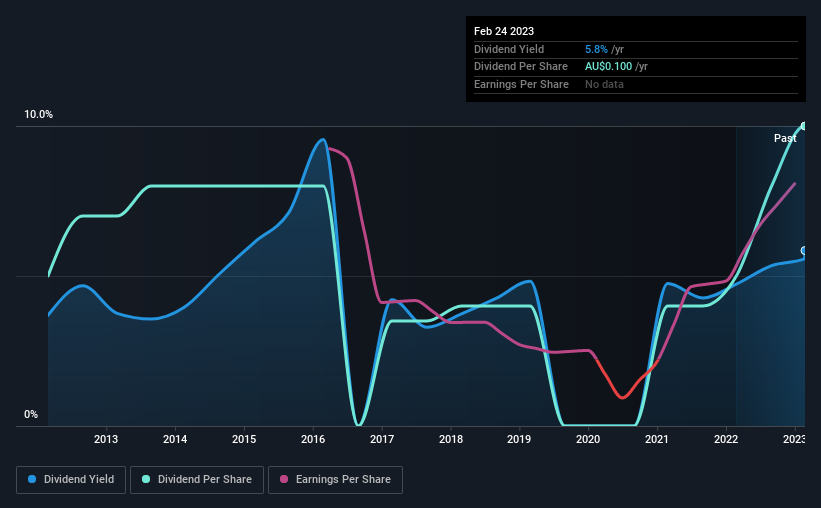Click the 0% y-axis label
The width and height of the screenshot is (821, 508).
point(31,414)
